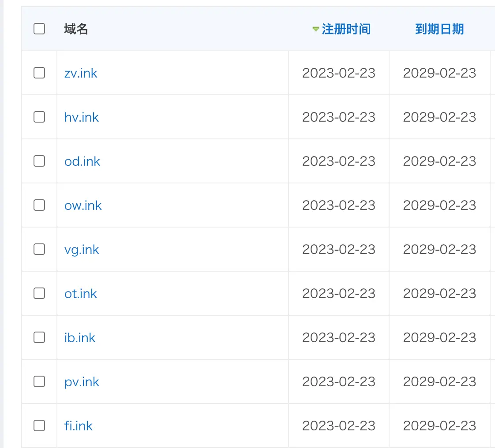
Task: Click the green sort arrow beside 注册时间
Action: pos(315,29)
